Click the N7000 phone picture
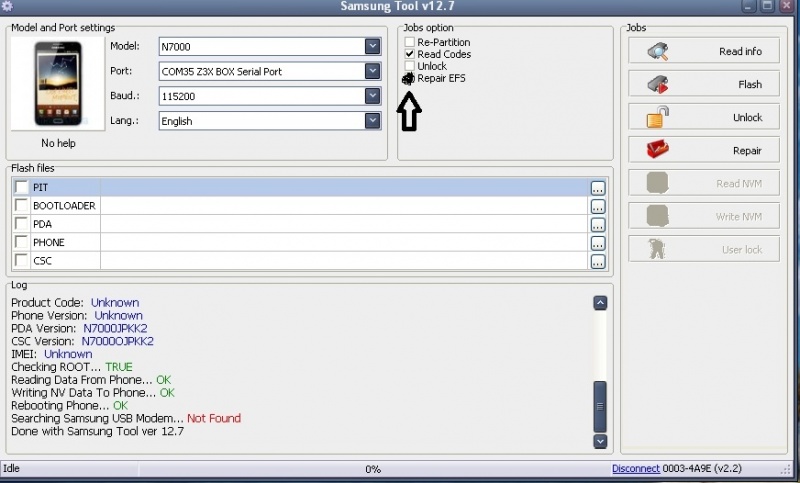Screen dimensions: 800x483 [58, 84]
